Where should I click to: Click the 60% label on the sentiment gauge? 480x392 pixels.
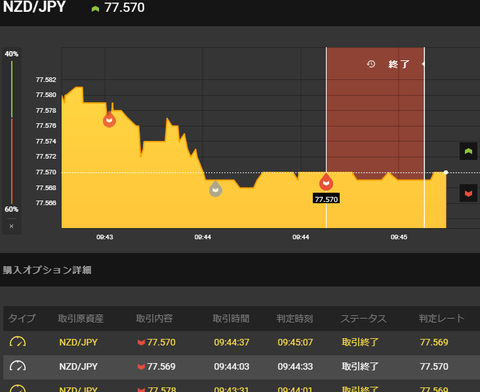[11, 209]
